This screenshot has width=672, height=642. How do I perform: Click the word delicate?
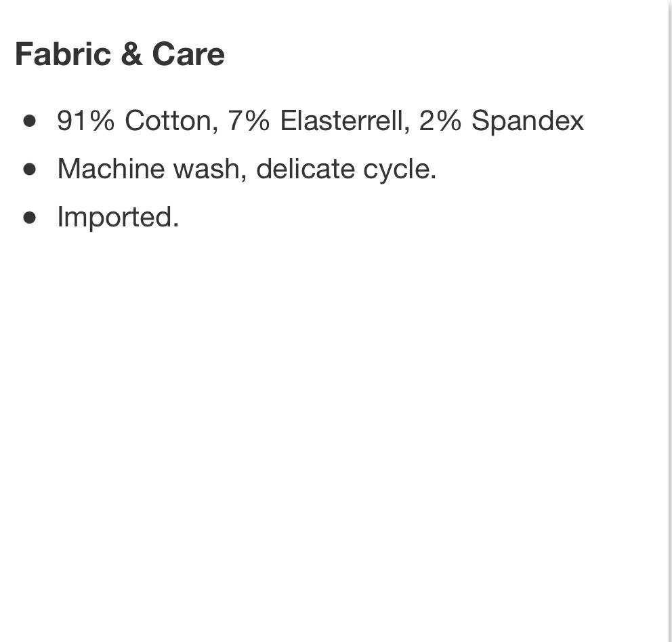pyautogui.click(x=305, y=169)
